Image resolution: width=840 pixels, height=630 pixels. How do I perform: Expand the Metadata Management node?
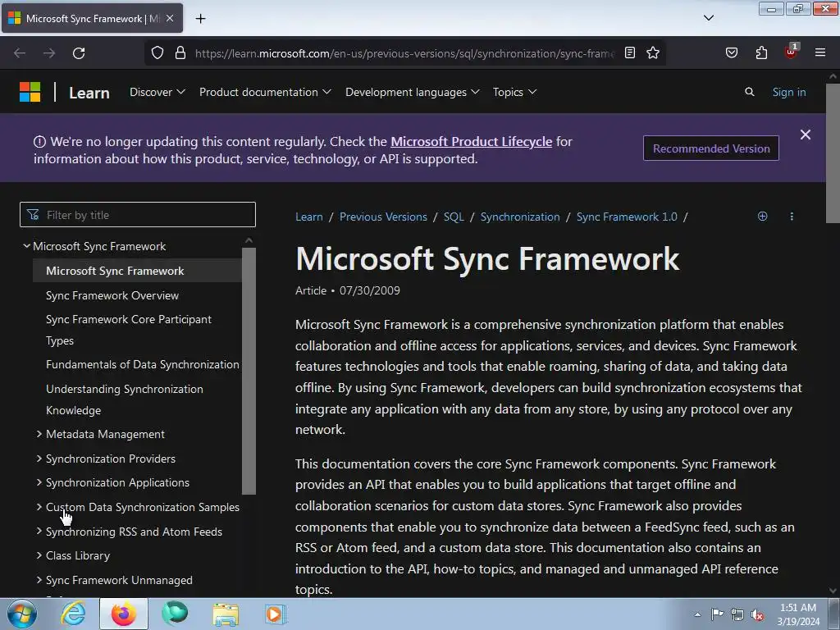point(39,434)
